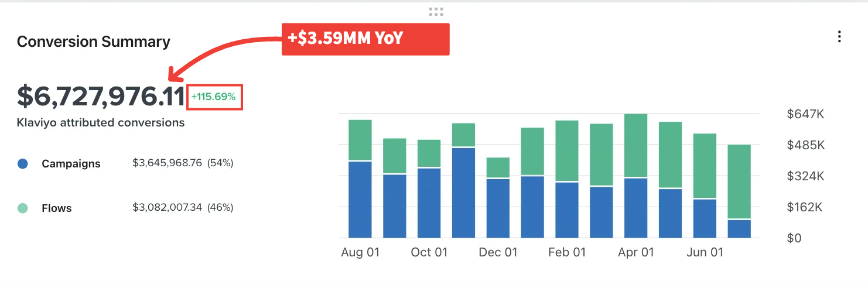Click green Flows segment of Jun 01 bar
This screenshot has width=868, height=288.
point(705,166)
